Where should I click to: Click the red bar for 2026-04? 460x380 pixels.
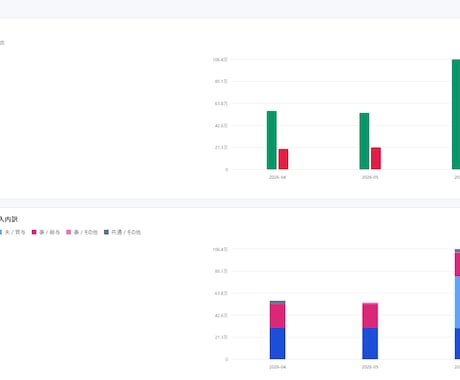pyautogui.click(x=283, y=159)
